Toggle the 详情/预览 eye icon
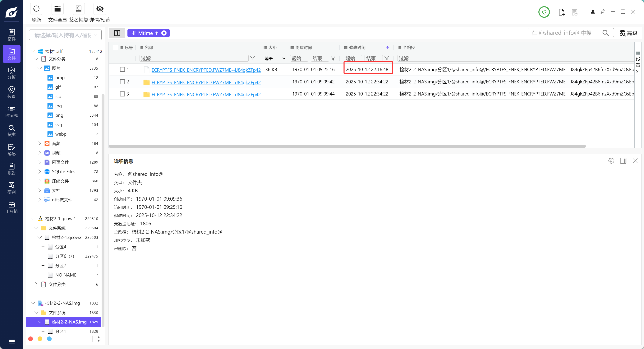The height and width of the screenshot is (349, 644). point(100,9)
